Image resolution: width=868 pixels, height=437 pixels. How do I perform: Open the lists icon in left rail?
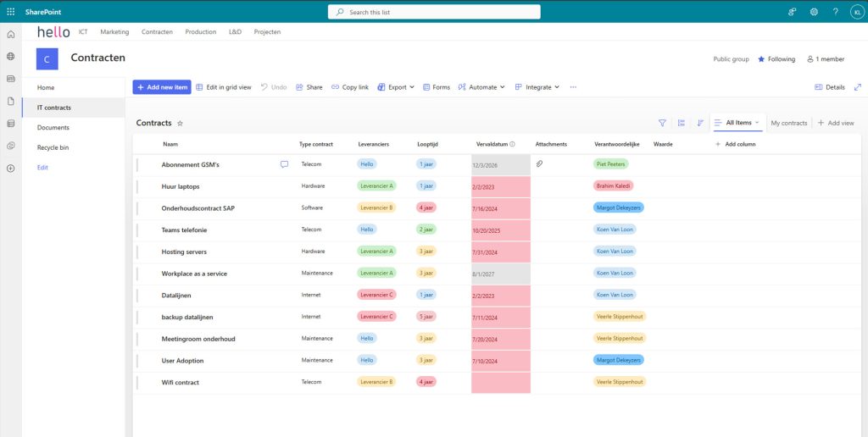[x=10, y=124]
